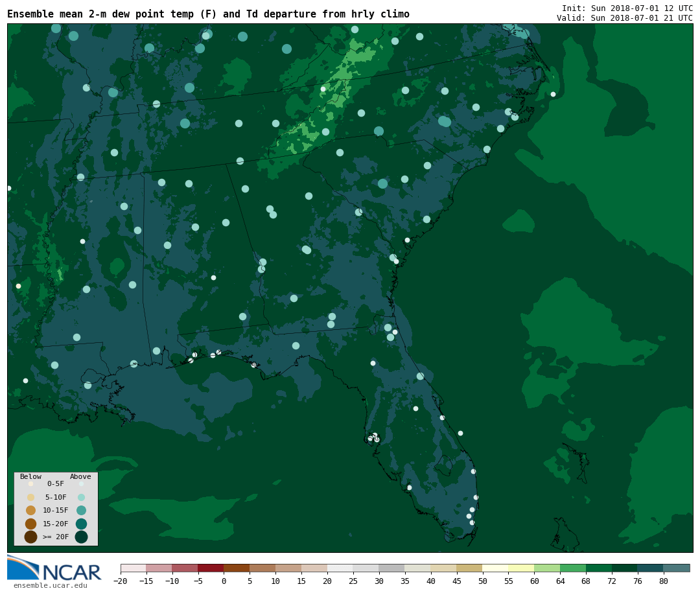Screen dimensions: 700x593
Task: Click the '50' colorbar tick label
Action: [x=483, y=581]
